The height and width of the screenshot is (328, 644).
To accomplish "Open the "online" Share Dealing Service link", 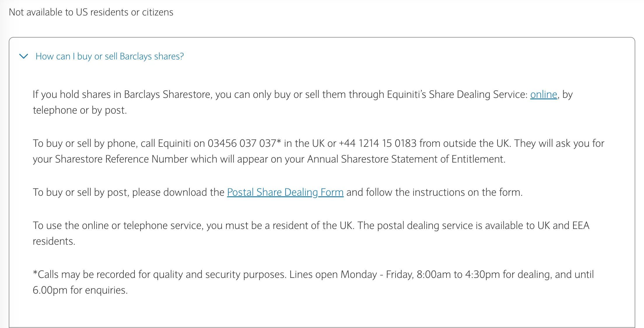I will click(x=544, y=94).
